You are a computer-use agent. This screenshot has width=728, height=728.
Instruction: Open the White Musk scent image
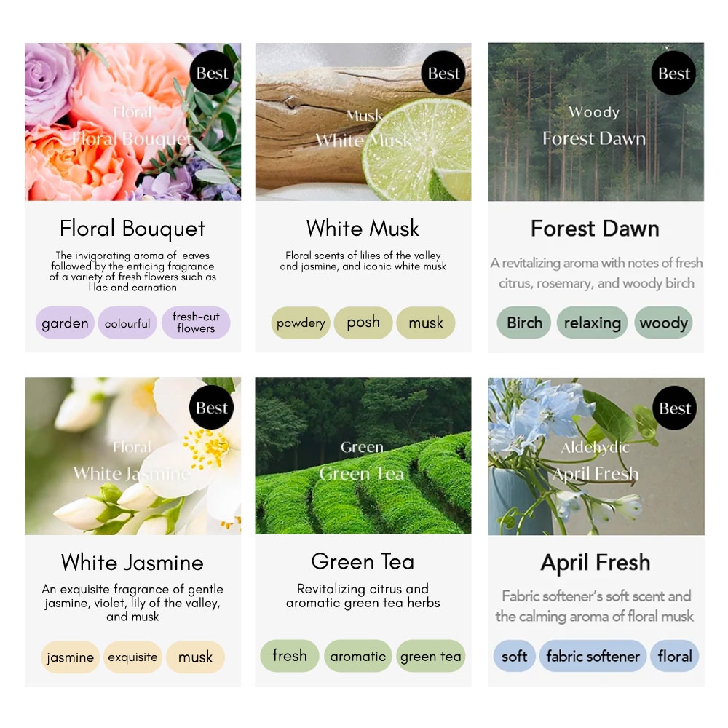[363, 122]
